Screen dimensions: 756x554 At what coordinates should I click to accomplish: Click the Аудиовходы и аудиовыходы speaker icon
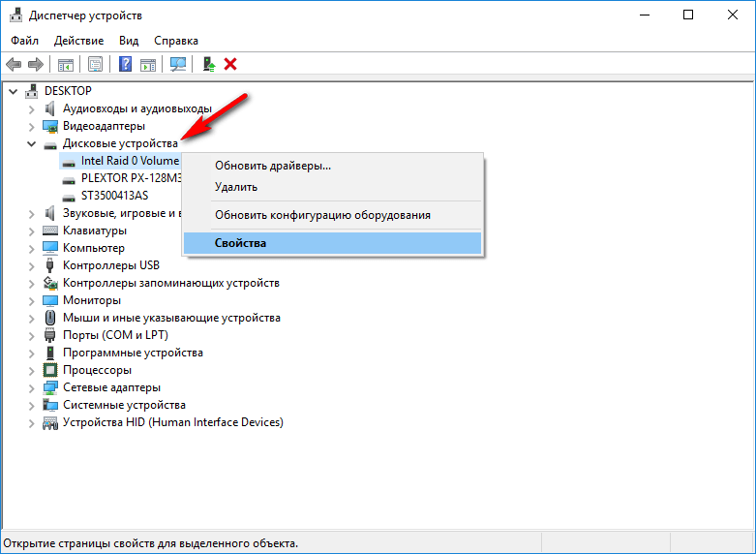(49, 108)
